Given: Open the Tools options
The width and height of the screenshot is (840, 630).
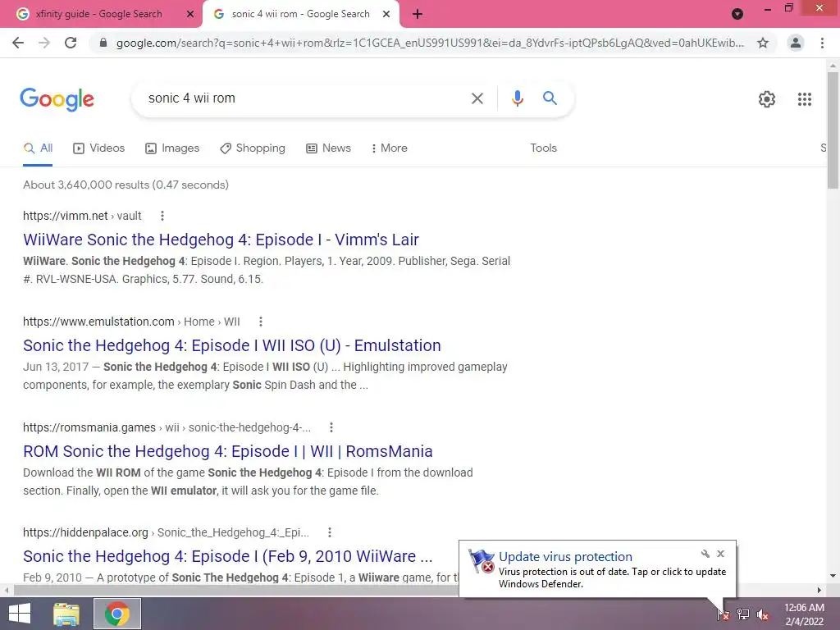Looking at the screenshot, I should (x=543, y=148).
